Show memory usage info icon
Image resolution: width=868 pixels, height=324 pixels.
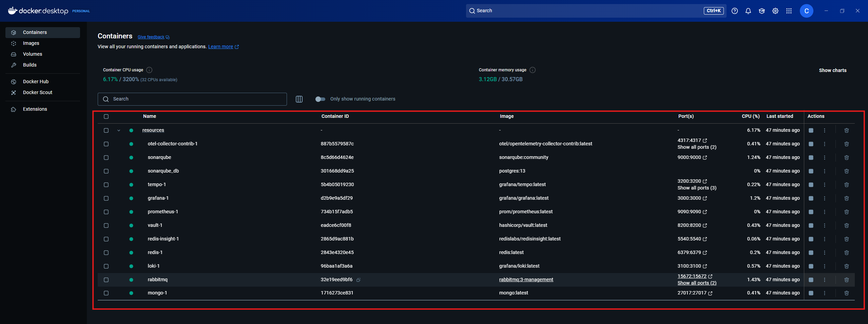[x=533, y=70]
